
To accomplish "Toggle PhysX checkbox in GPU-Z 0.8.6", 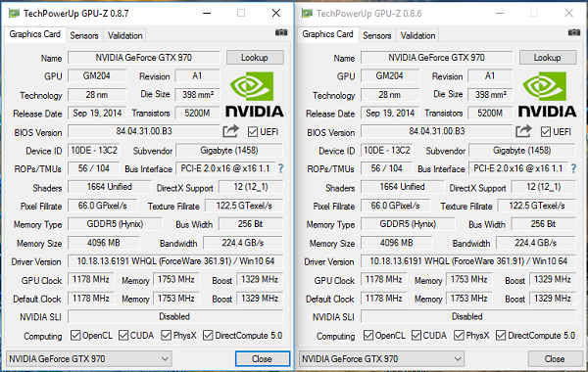I will (459, 335).
